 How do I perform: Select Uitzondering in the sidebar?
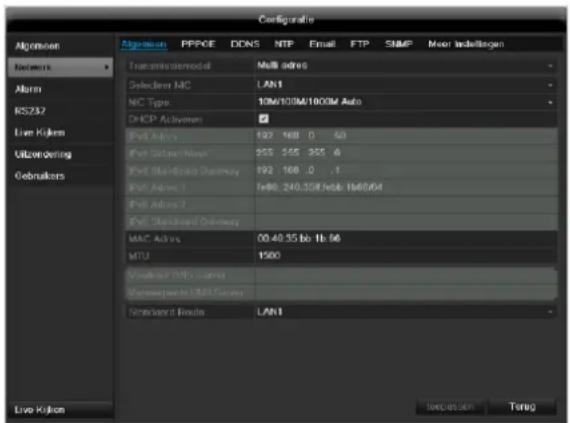60,154
